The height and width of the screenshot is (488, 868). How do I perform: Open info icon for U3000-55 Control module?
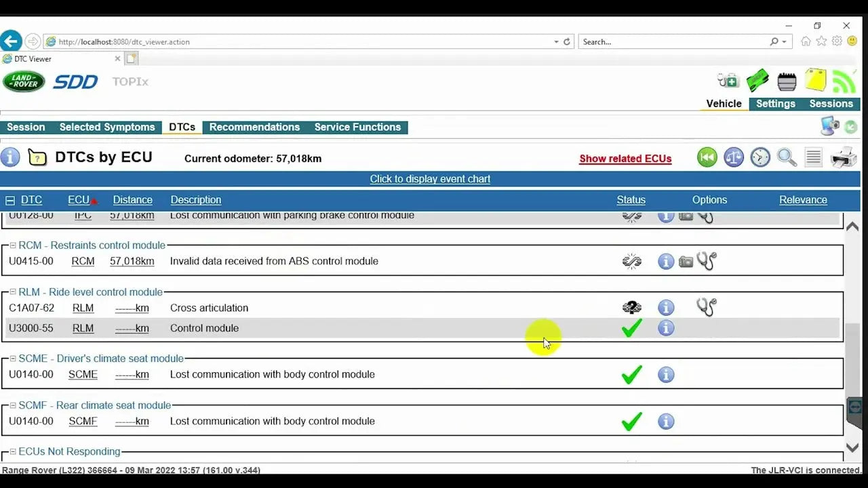tap(666, 328)
